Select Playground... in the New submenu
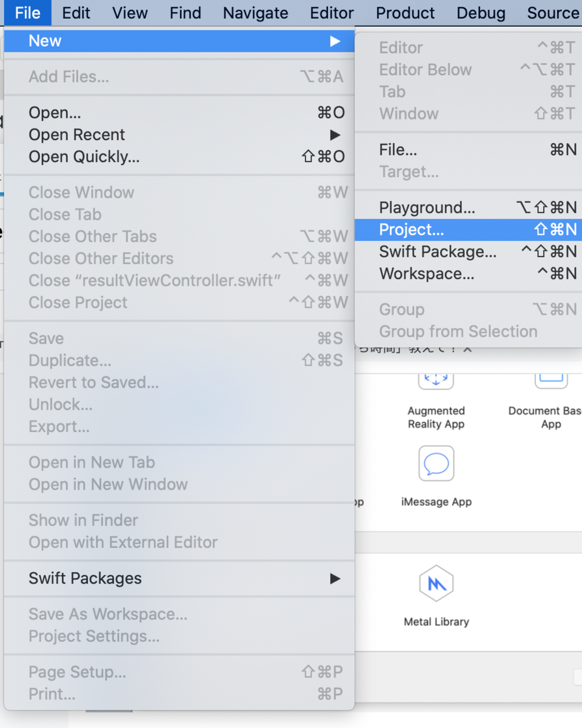Image resolution: width=582 pixels, height=728 pixels. pyautogui.click(x=427, y=208)
